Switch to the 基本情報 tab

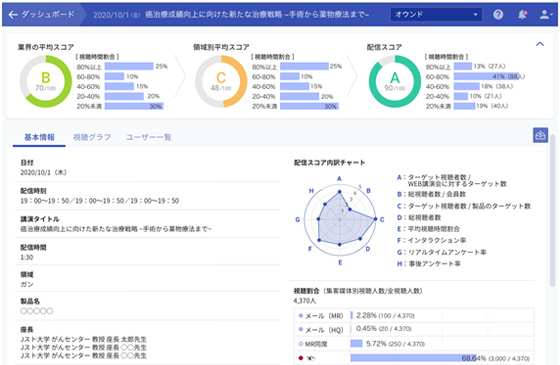click(x=39, y=137)
